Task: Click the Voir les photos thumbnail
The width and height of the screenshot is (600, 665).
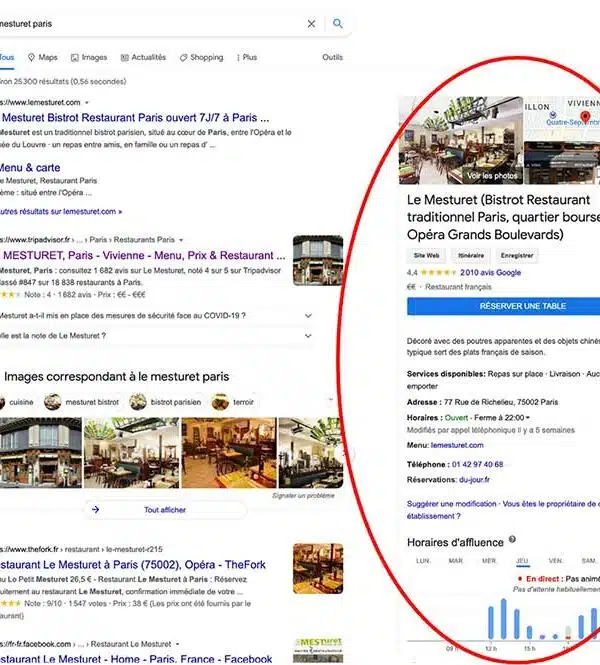Action: pyautogui.click(x=492, y=175)
